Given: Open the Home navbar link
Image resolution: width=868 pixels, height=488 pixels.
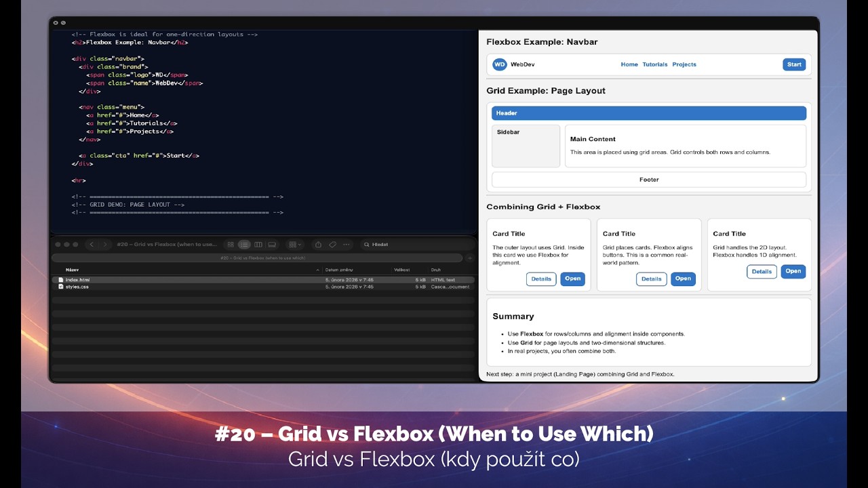Looking at the screenshot, I should 629,64.
